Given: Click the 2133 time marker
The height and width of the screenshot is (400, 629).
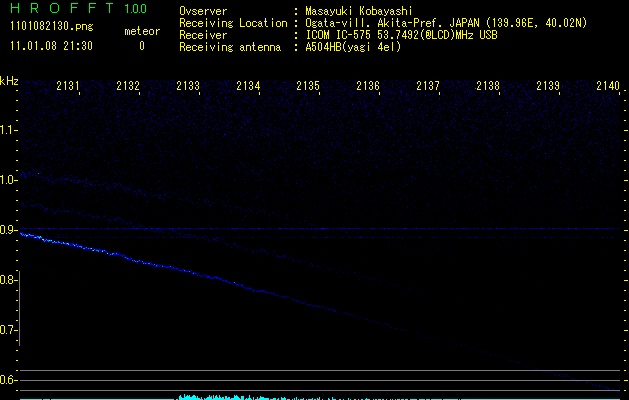Looking at the screenshot, I should coord(188,85).
